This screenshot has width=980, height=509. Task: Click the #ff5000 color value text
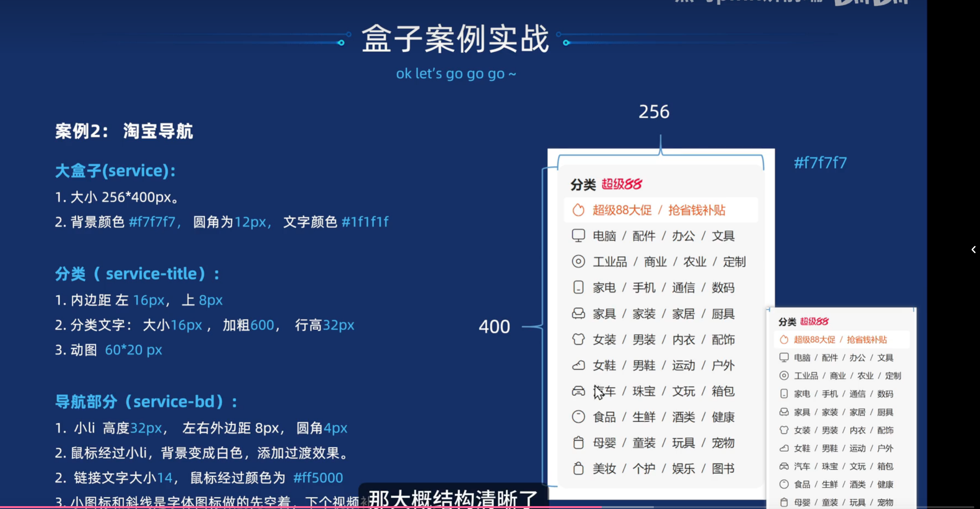coord(318,478)
